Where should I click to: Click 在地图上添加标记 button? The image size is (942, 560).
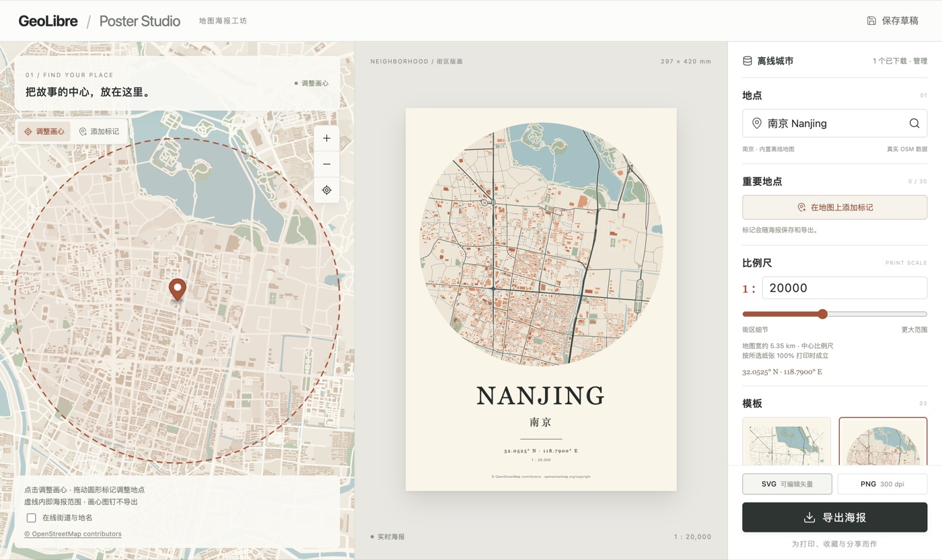click(x=835, y=208)
